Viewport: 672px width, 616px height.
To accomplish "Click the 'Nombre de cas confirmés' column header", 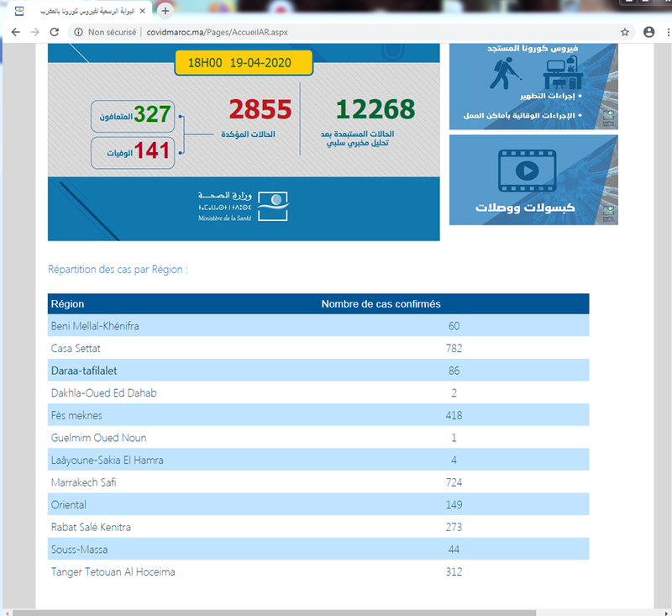I will tap(381, 303).
